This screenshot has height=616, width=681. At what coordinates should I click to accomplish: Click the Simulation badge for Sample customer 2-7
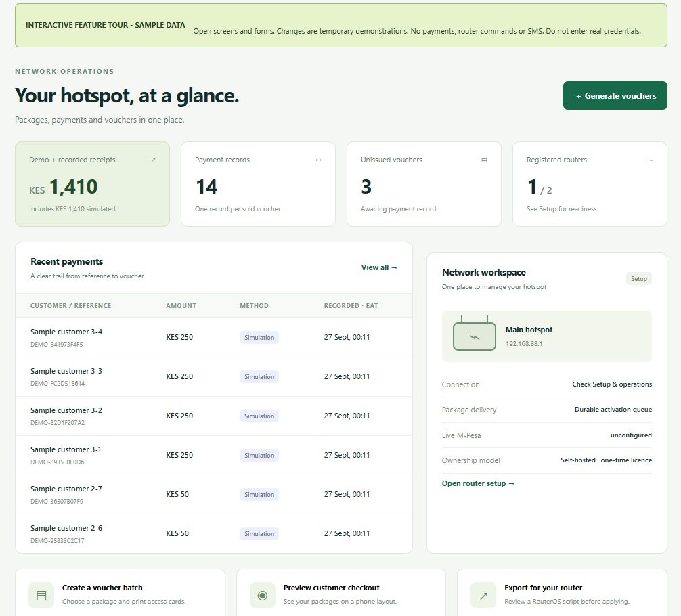point(259,494)
